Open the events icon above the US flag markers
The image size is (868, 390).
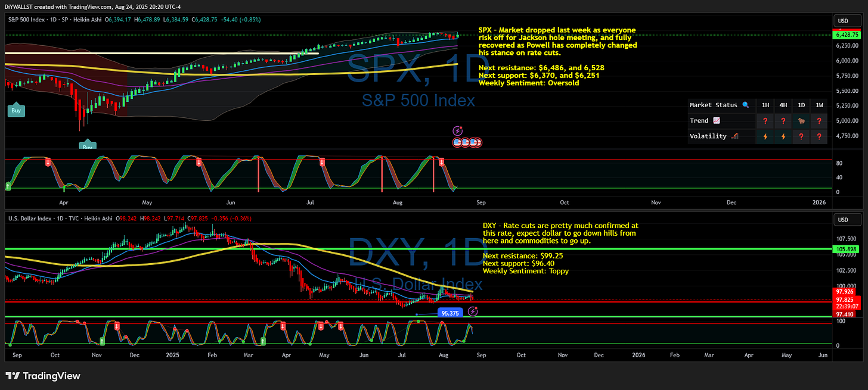[457, 130]
